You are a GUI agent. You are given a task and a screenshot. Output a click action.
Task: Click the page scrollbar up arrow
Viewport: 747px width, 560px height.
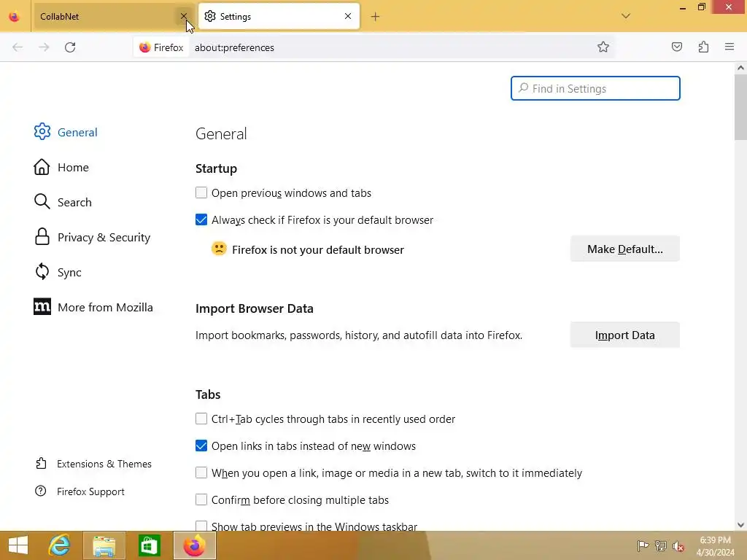pyautogui.click(x=741, y=68)
